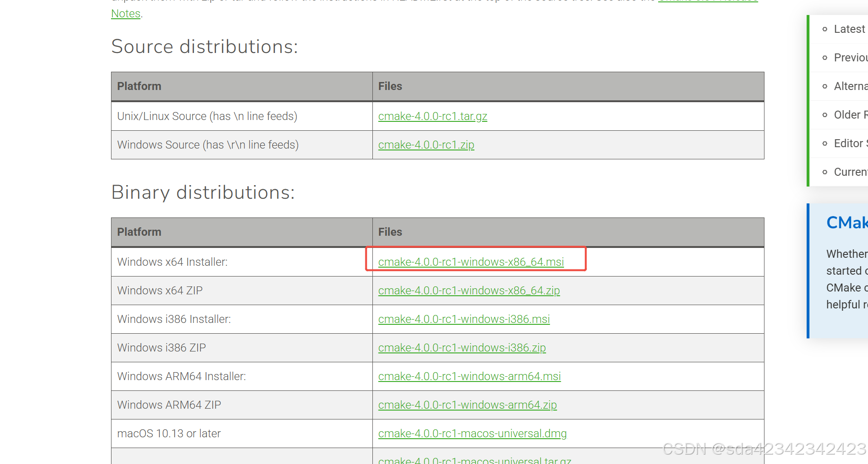Click the bullet icon next to Latest
The image size is (868, 464).
point(825,29)
